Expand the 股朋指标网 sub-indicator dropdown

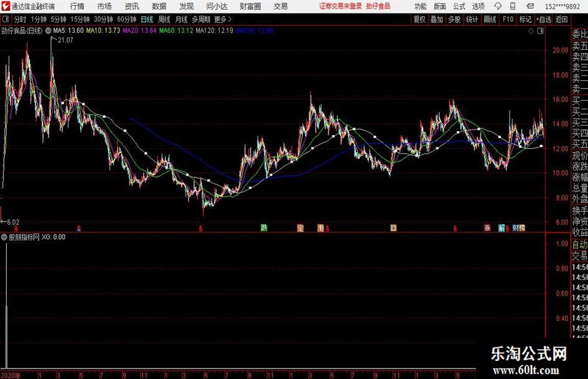4,237
